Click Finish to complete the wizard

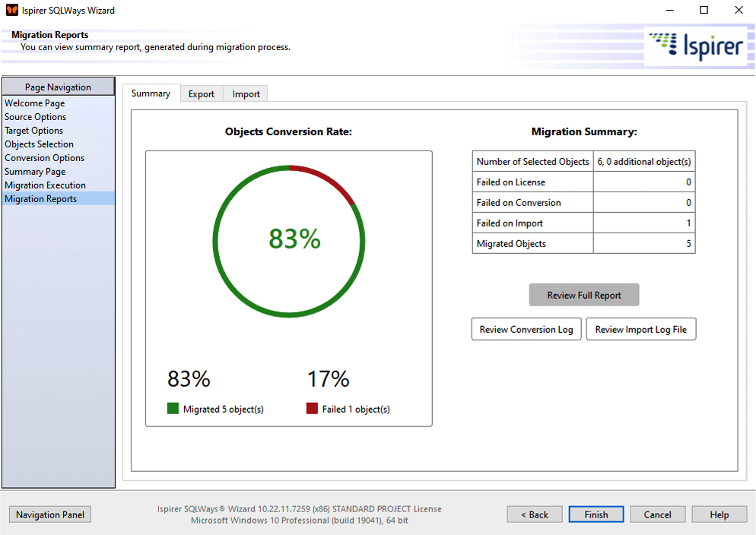click(596, 514)
